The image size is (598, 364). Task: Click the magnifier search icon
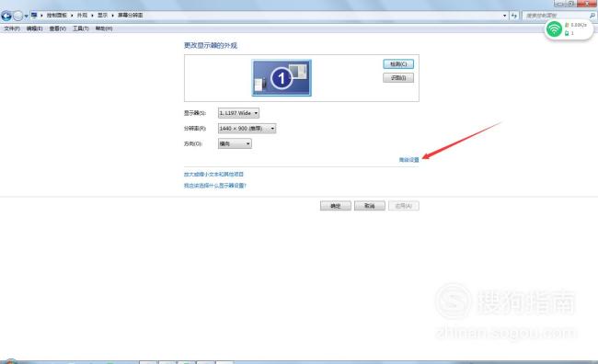pos(592,16)
